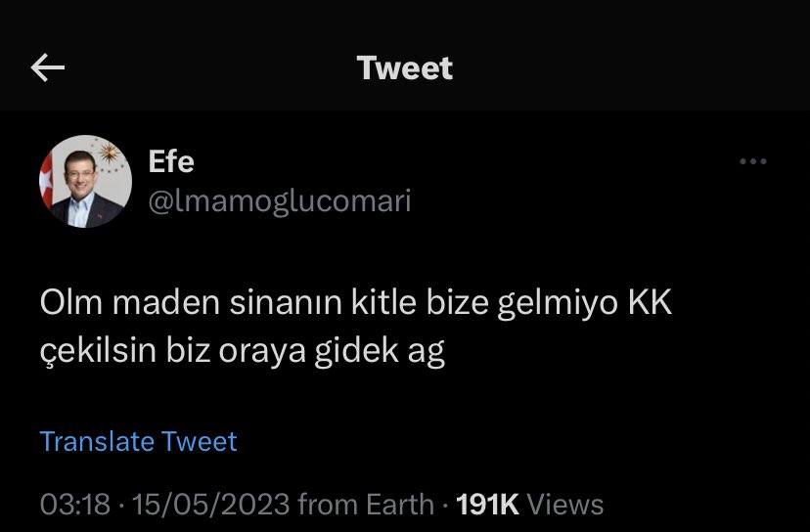The width and height of the screenshot is (810, 532).
Task: Click the from Earth location label
Action: (x=366, y=504)
